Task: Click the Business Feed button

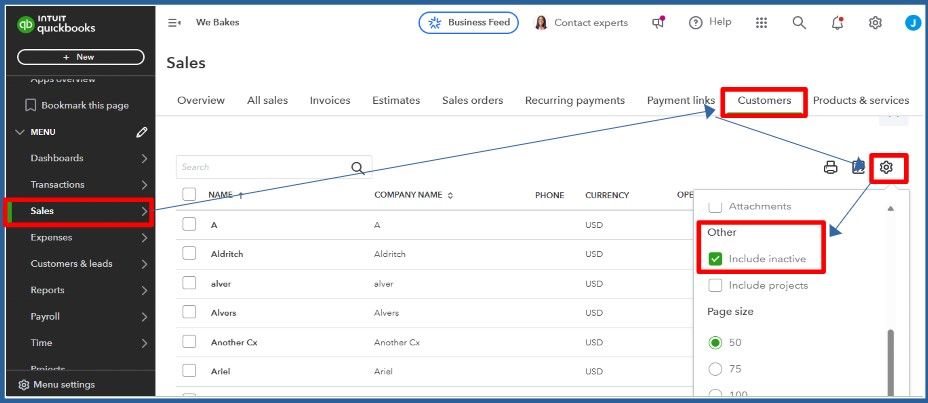Action: coord(468,22)
